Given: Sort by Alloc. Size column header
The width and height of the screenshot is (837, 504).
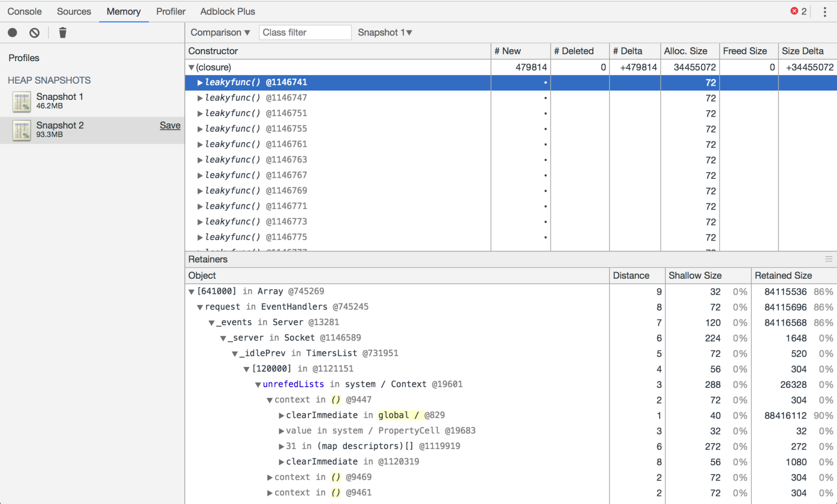Looking at the screenshot, I should coord(690,51).
